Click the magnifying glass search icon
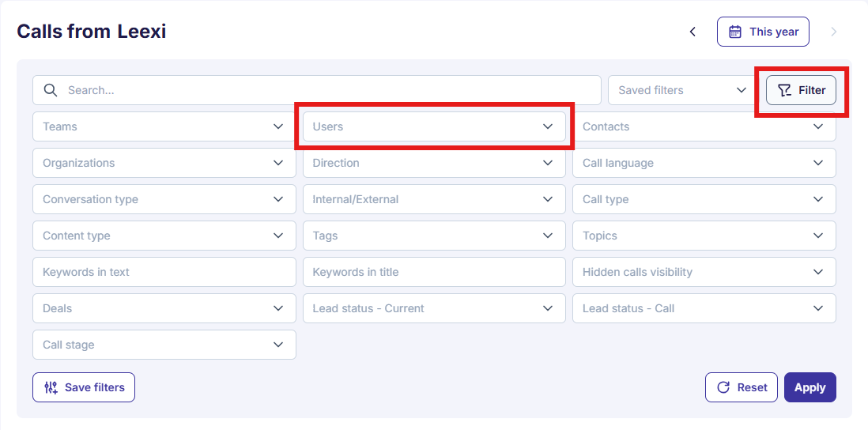 pos(51,90)
